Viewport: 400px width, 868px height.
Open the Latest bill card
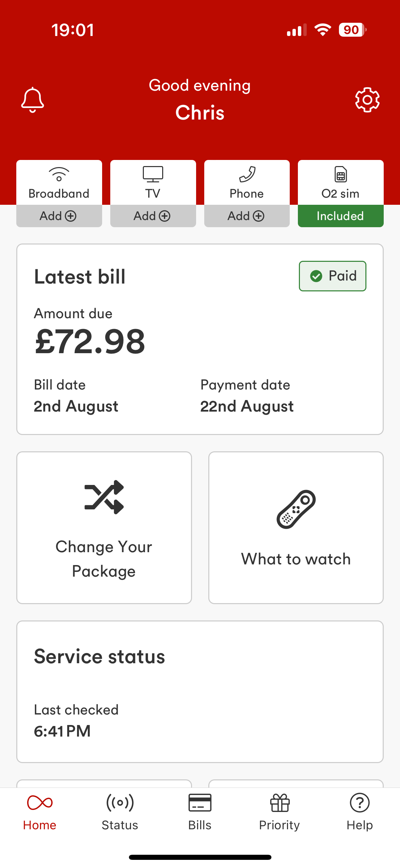pyautogui.click(x=200, y=339)
